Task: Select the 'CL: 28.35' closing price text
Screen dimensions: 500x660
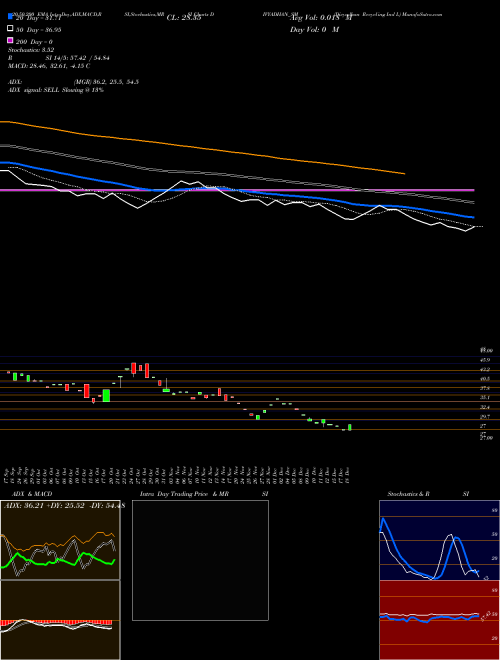Action: pos(184,18)
